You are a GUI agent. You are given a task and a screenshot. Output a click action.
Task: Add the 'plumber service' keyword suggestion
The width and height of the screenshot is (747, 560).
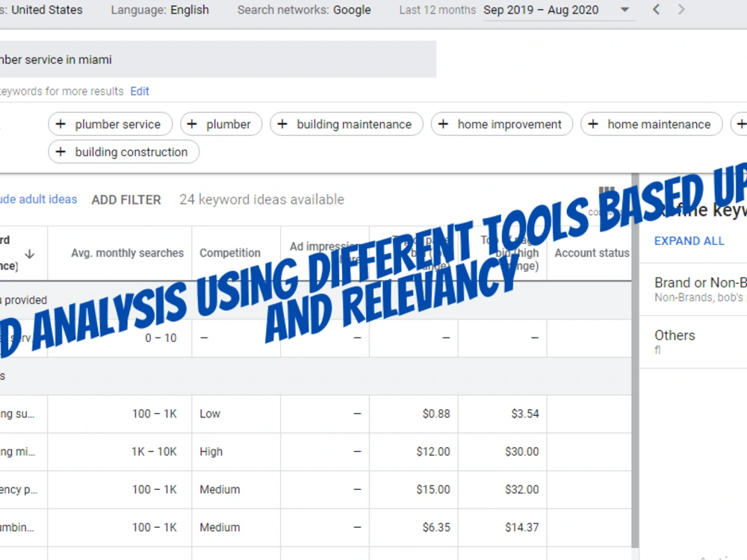tap(110, 124)
